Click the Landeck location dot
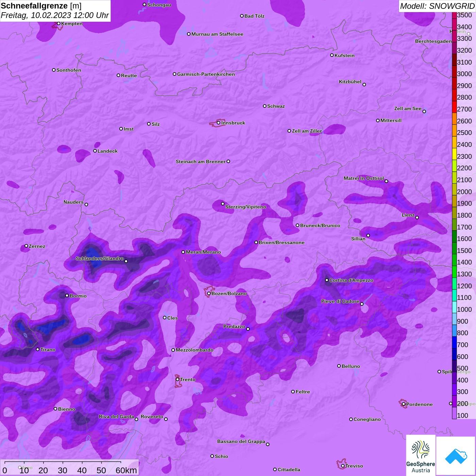The height and width of the screenshot is (476, 476). [95, 151]
